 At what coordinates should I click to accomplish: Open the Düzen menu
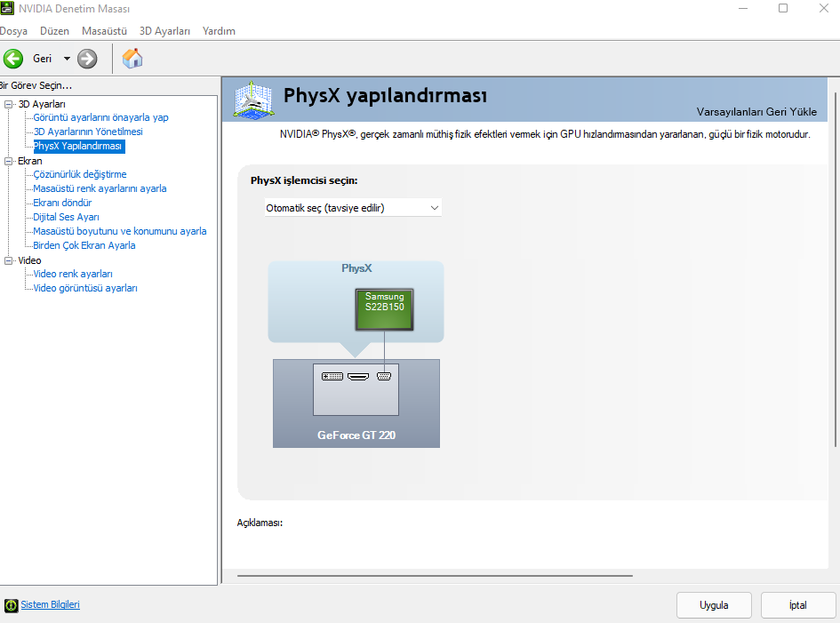coord(54,31)
